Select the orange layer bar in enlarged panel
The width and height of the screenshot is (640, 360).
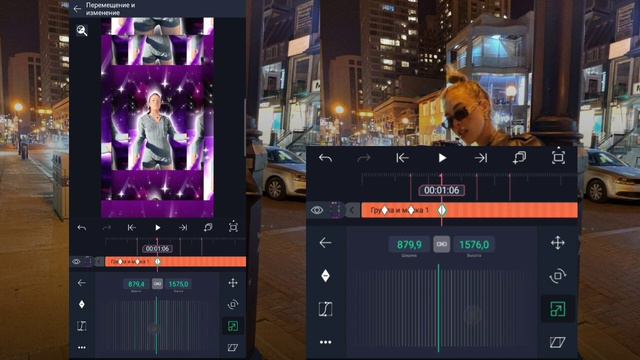pos(469,210)
